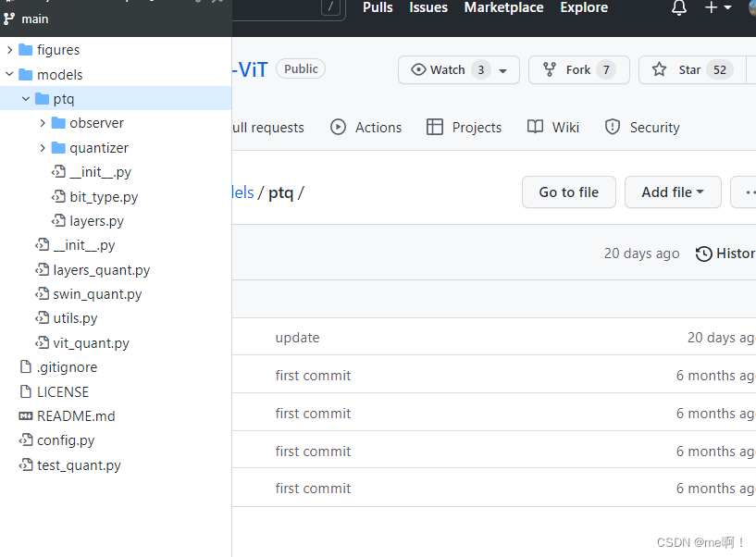The width and height of the screenshot is (756, 557).
Task: Click the observer folder icon
Action: click(x=58, y=123)
